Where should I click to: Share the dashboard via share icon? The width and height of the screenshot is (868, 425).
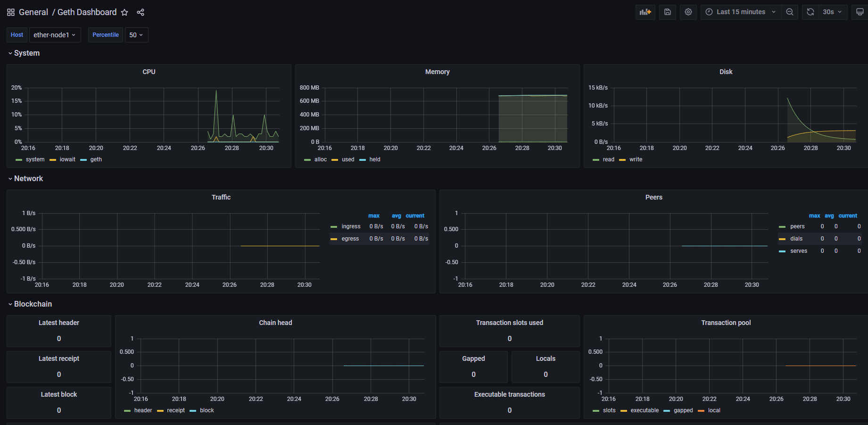point(141,12)
